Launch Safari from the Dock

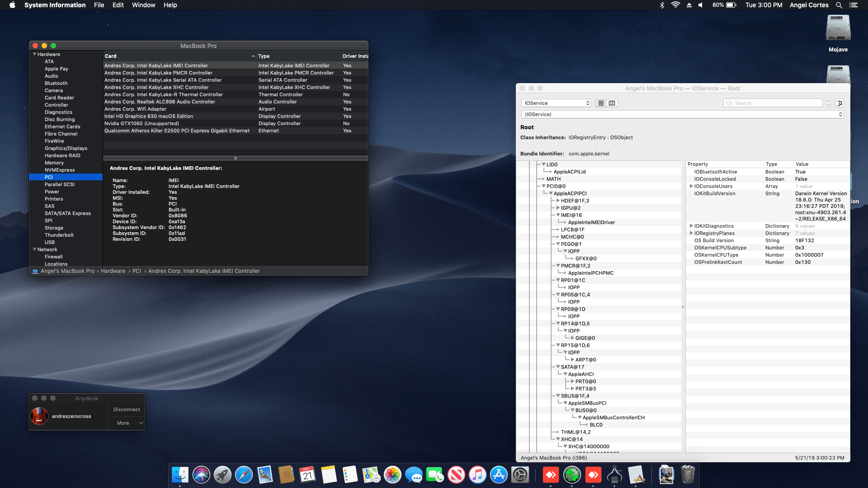[244, 475]
